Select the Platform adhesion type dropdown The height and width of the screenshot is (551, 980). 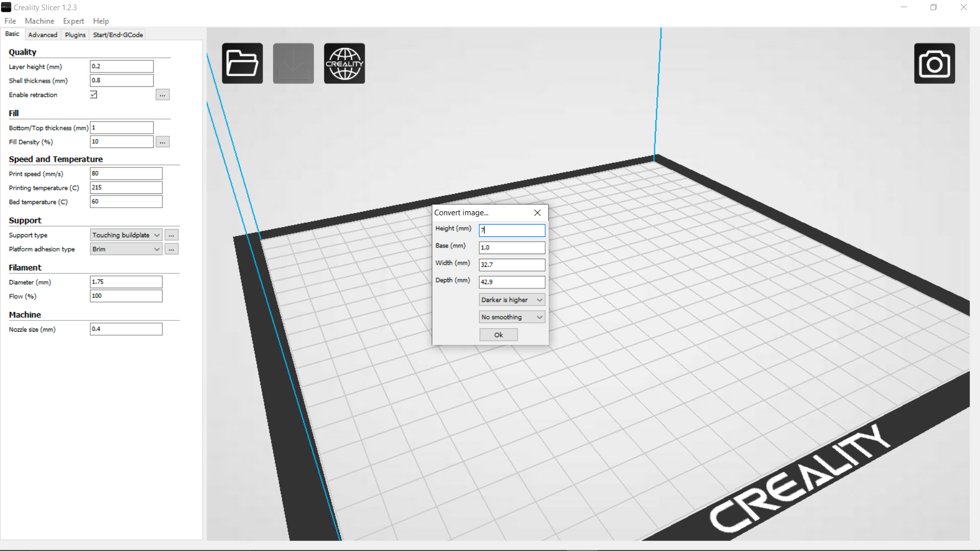125,249
